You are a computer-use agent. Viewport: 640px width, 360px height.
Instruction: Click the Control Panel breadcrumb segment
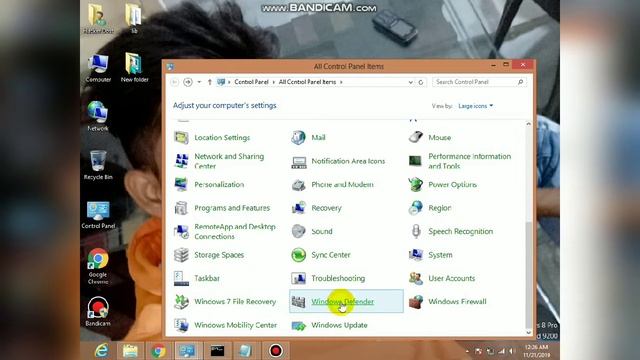point(251,82)
